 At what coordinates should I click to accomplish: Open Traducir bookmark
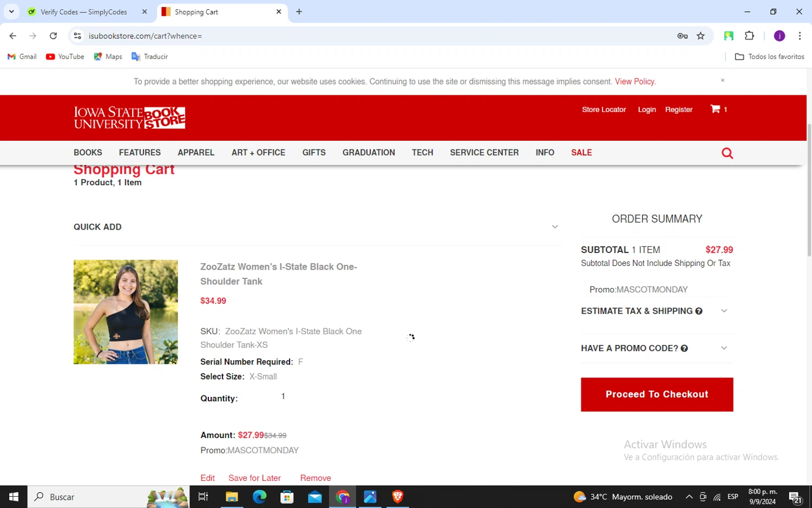(x=149, y=56)
